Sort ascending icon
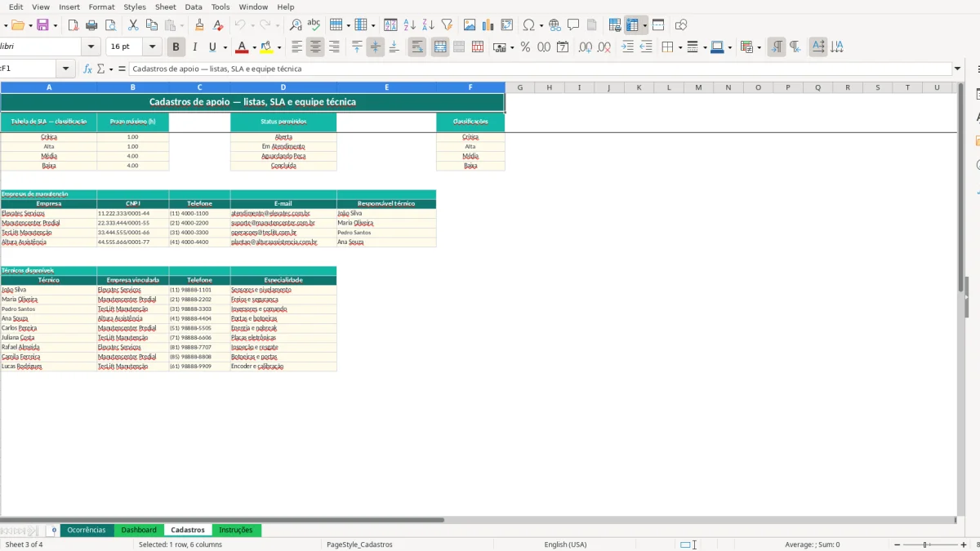 (409, 25)
